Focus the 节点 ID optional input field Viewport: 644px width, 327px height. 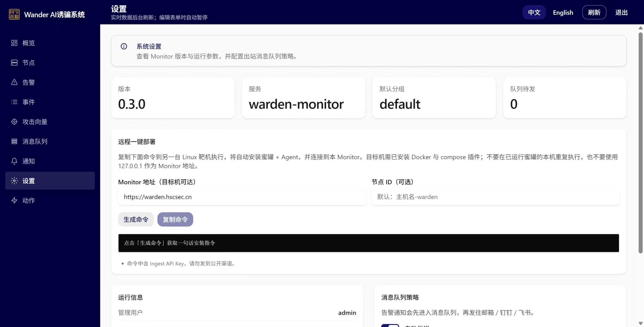click(495, 197)
